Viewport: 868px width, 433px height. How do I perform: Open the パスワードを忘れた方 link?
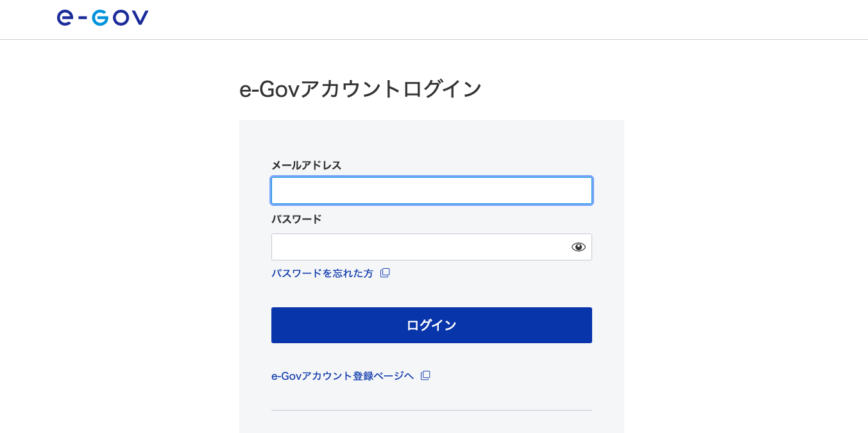322,273
